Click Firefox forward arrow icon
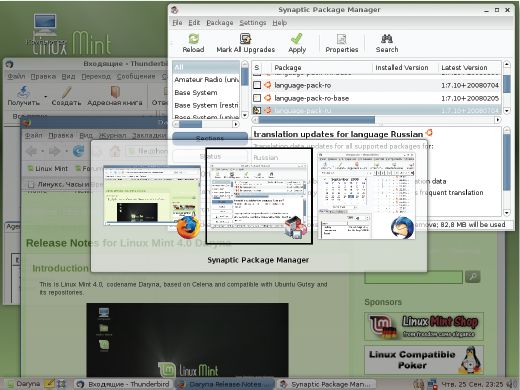520x390 pixels. tap(54, 151)
